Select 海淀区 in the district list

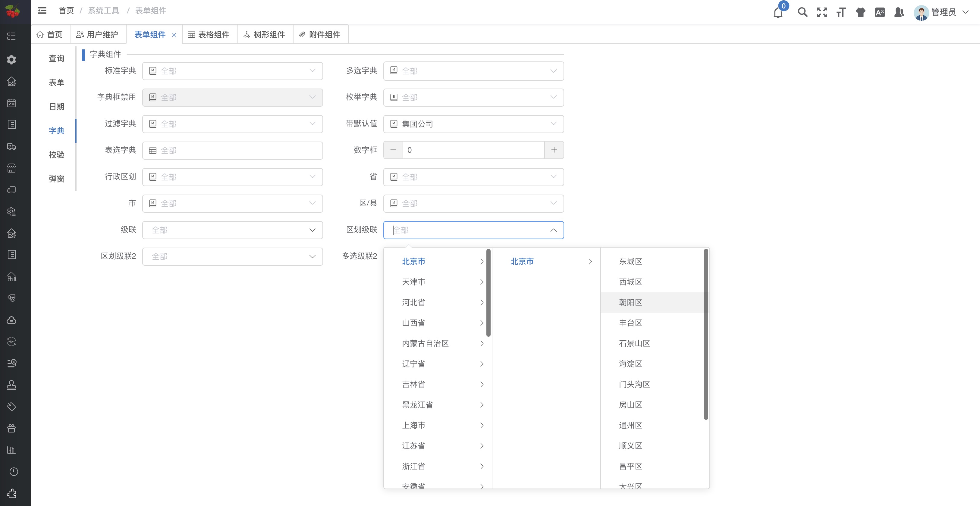pos(654,364)
